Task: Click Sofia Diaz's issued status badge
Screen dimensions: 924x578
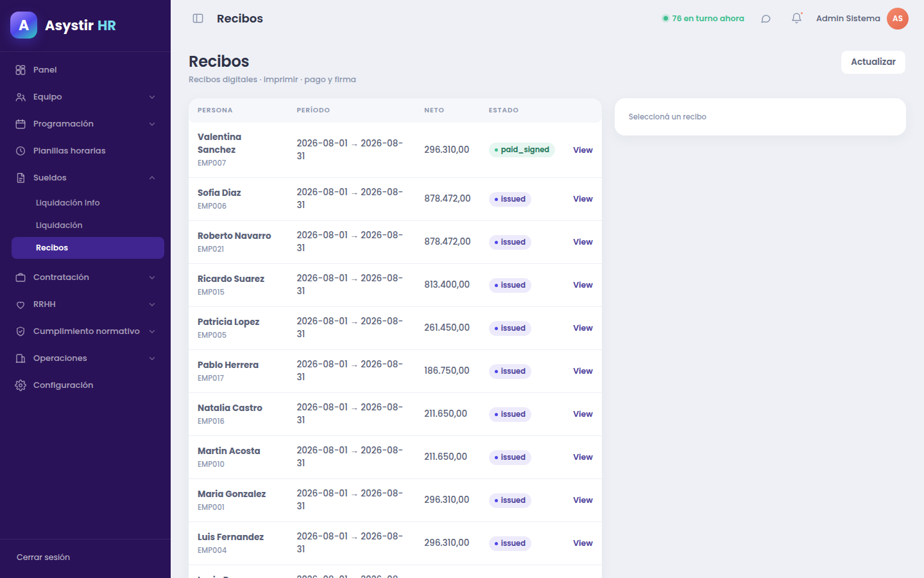Action: click(x=510, y=199)
